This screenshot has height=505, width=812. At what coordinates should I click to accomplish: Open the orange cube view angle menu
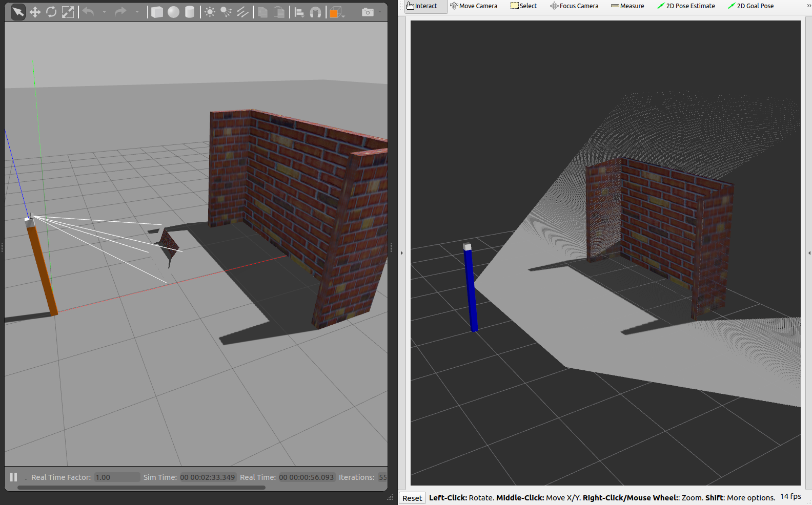(x=336, y=12)
